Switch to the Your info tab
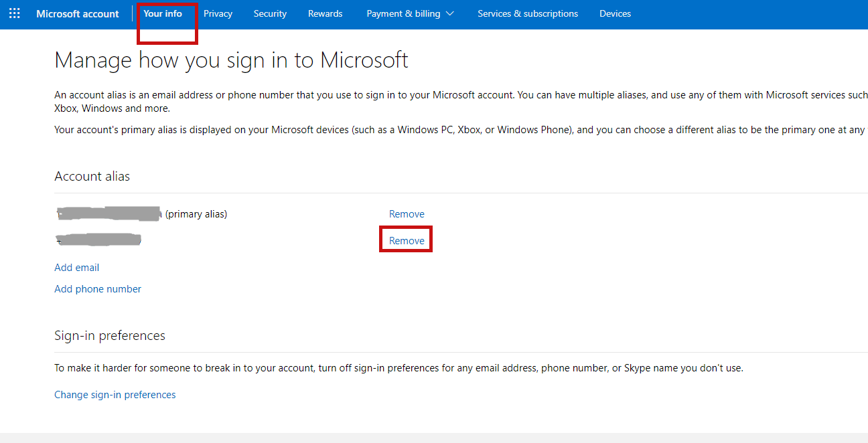This screenshot has height=443, width=868. tap(163, 13)
